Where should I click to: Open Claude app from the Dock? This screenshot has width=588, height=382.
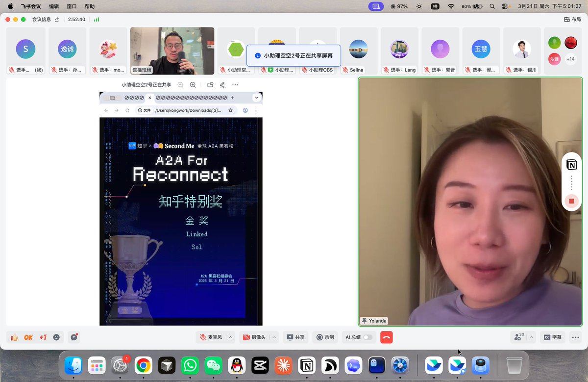point(283,365)
